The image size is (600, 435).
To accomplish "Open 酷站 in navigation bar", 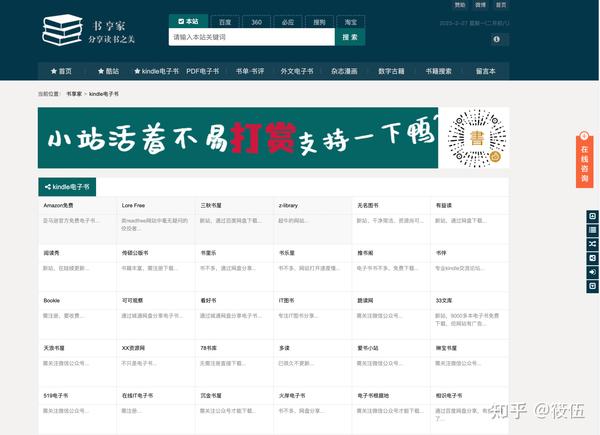I will coord(108,71).
